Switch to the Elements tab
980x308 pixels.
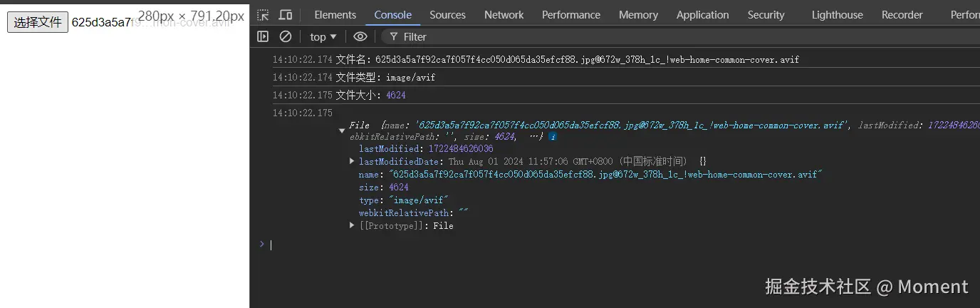(x=335, y=15)
